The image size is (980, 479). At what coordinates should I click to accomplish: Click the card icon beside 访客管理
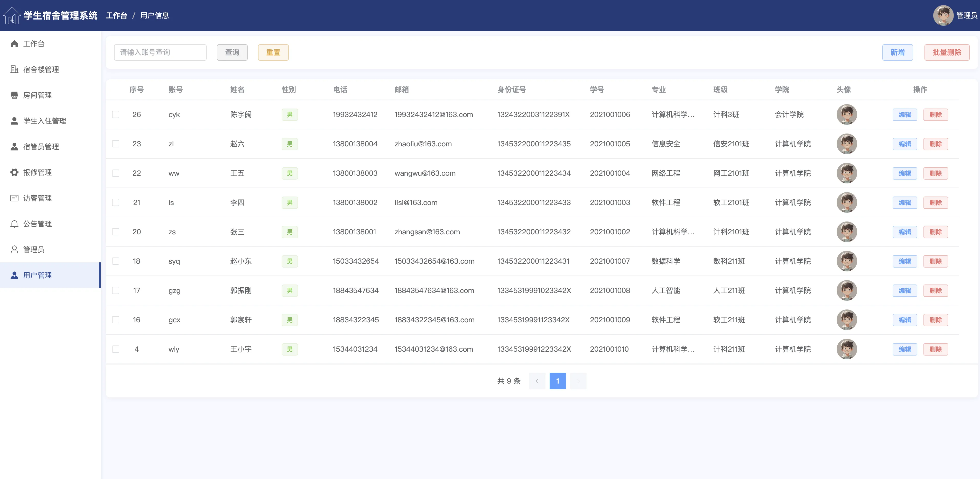(x=14, y=198)
